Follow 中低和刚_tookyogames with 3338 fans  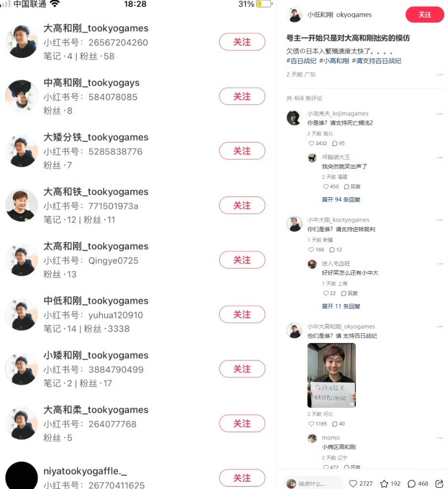(242, 314)
